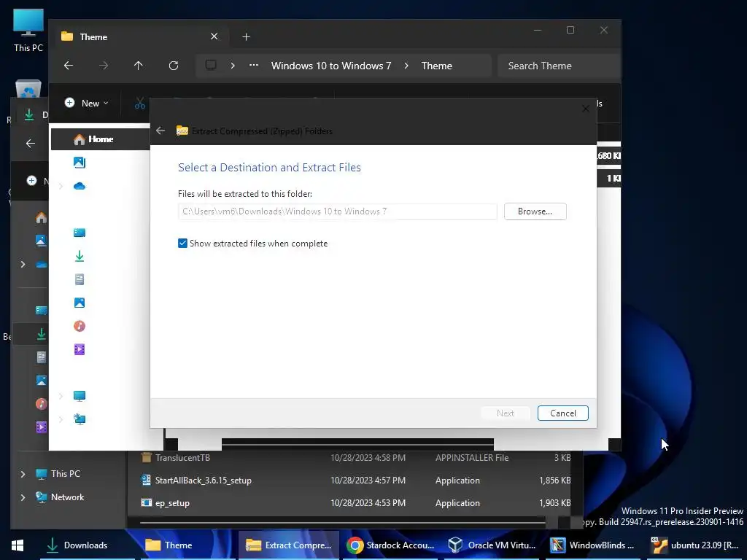Click the Theme breadcrumb segment

click(x=436, y=66)
